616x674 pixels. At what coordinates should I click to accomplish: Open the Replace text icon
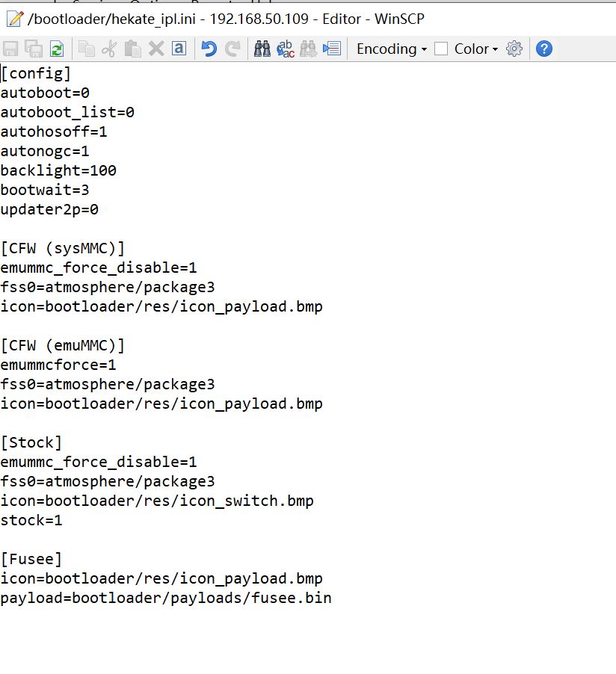click(286, 49)
